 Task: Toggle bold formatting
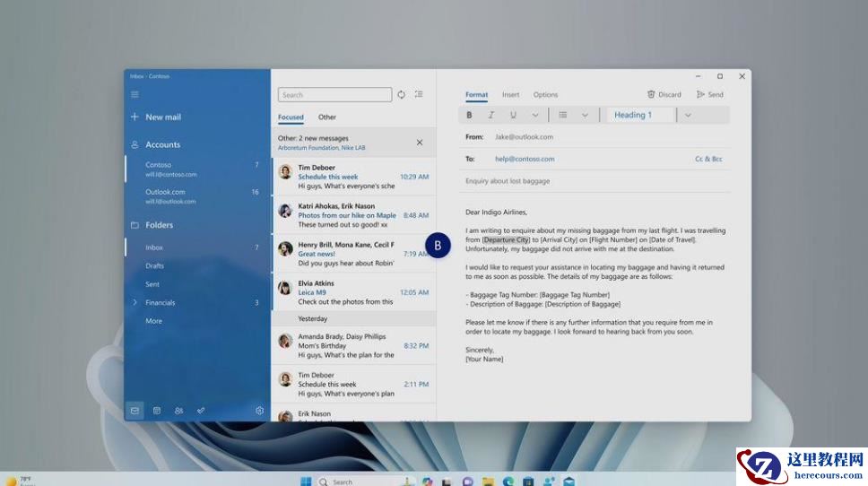click(x=469, y=115)
